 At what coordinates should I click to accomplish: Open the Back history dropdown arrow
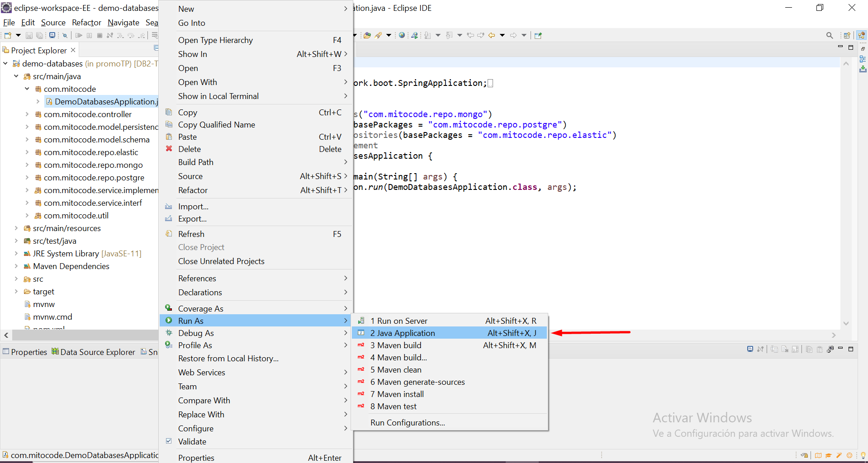tap(502, 35)
